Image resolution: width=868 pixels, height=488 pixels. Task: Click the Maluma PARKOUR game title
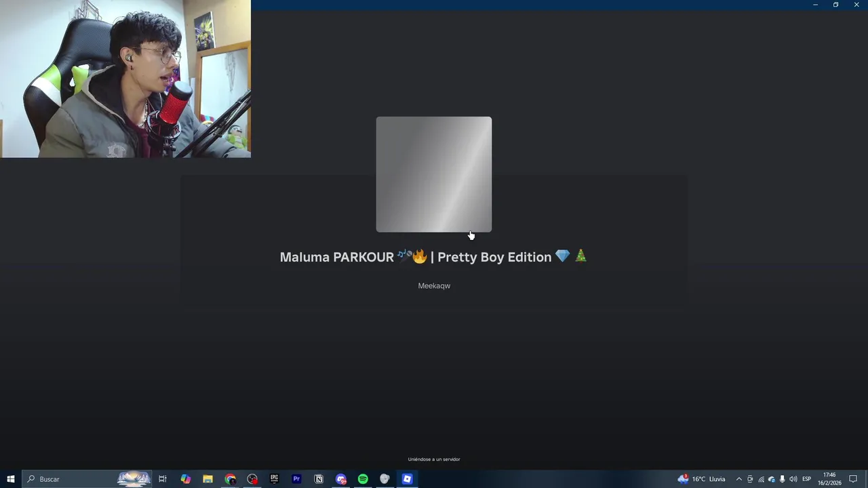pyautogui.click(x=433, y=257)
